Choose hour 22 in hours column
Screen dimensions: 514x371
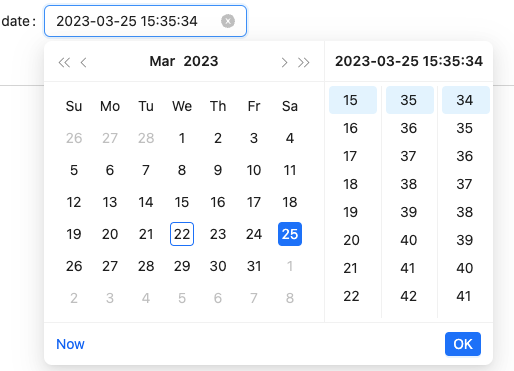click(353, 296)
